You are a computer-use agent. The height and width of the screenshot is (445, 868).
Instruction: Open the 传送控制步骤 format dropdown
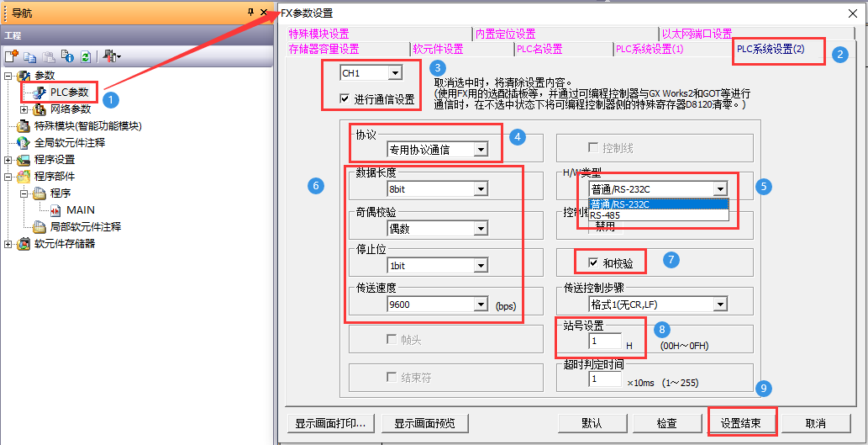(719, 305)
